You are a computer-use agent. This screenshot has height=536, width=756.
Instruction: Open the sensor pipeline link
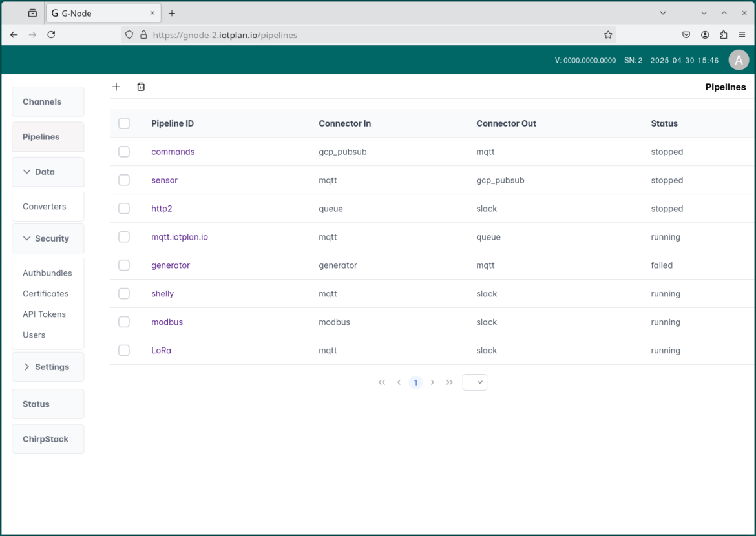tap(164, 180)
